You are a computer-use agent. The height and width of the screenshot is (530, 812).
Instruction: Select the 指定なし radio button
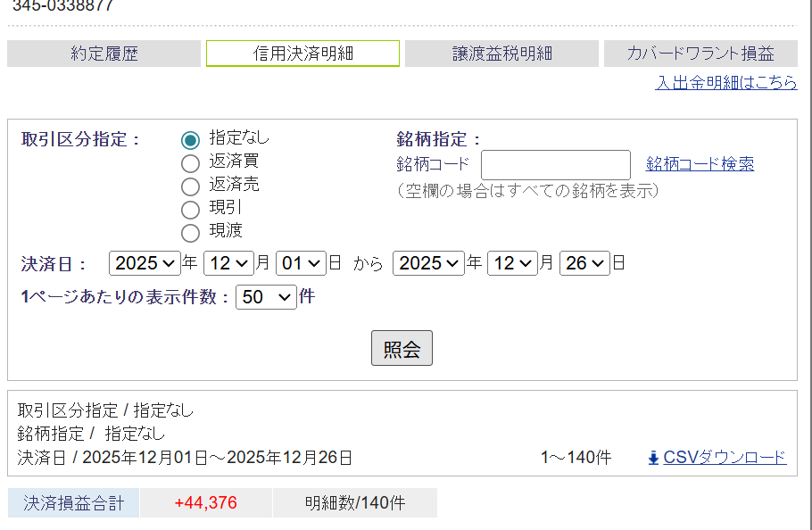tap(190, 140)
